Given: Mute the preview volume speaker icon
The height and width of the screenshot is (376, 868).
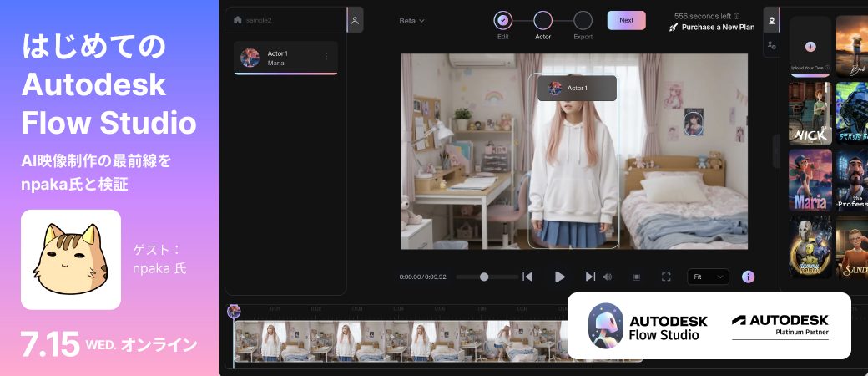Looking at the screenshot, I should [608, 277].
